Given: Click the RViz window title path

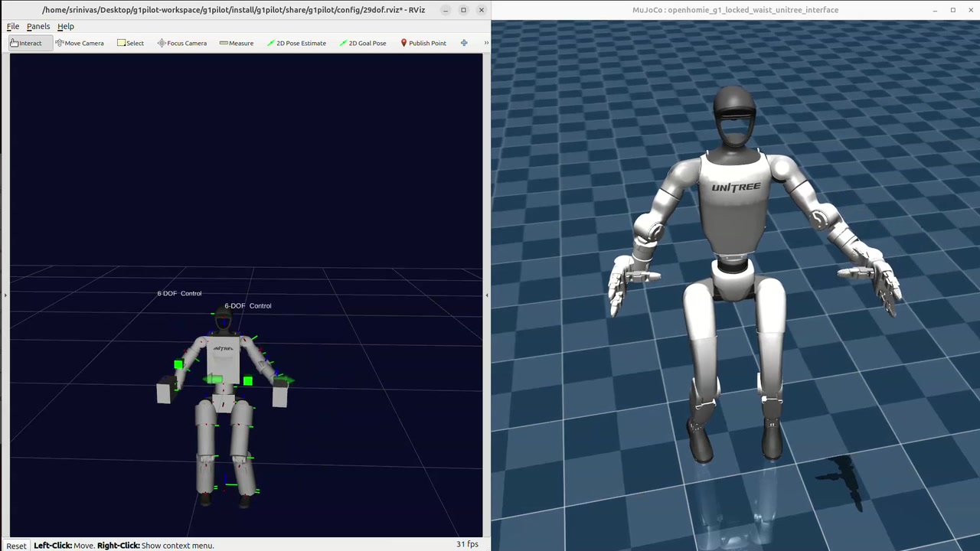Looking at the screenshot, I should coord(234,10).
